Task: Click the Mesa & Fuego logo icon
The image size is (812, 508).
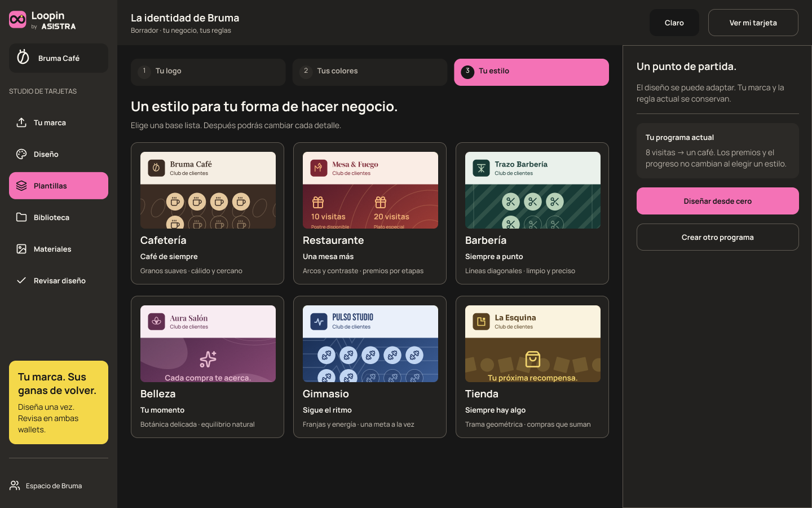Action: coord(319,168)
